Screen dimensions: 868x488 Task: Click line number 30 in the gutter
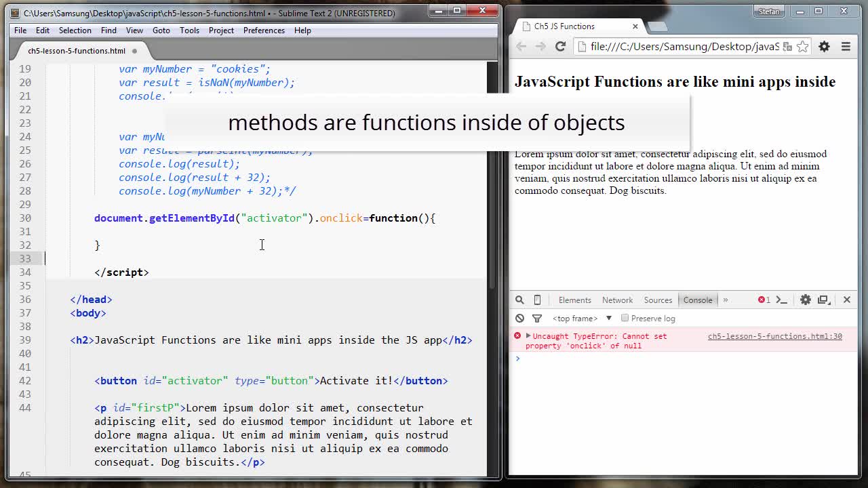coord(25,218)
